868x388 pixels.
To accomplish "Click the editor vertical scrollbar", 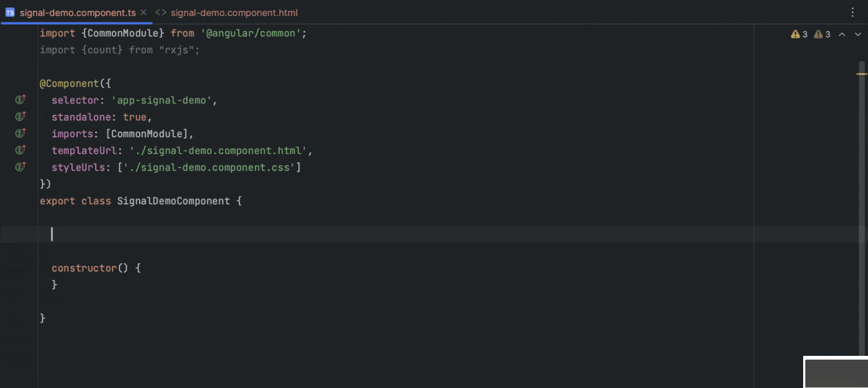I will coord(862,209).
